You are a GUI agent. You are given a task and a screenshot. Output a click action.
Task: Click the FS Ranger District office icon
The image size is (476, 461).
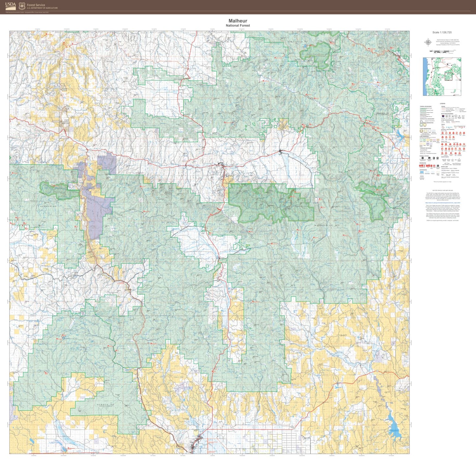click(429, 158)
